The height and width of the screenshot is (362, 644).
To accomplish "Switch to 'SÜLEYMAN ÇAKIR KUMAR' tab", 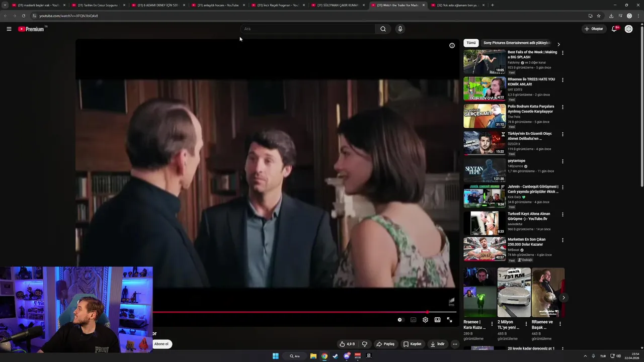I will point(337,5).
